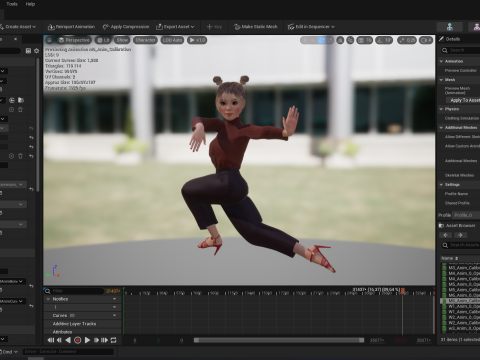Click the console command input field
This screenshot has width=480, height=360.
point(68,352)
